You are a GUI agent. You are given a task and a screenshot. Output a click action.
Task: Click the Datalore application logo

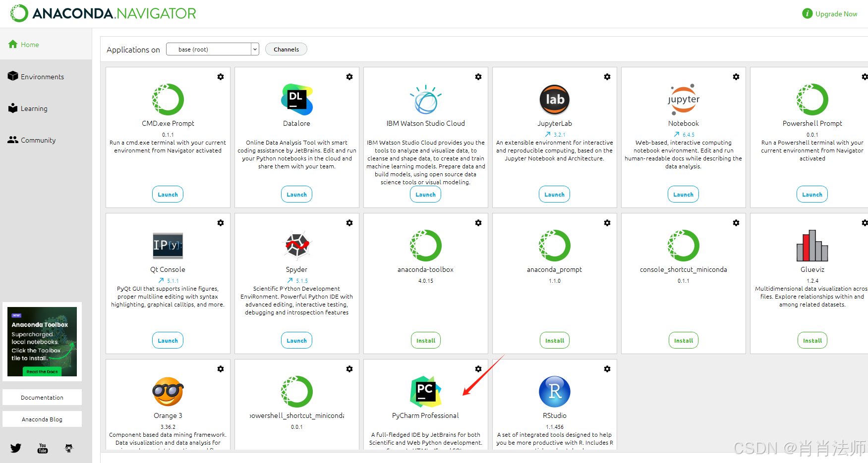coord(297,100)
